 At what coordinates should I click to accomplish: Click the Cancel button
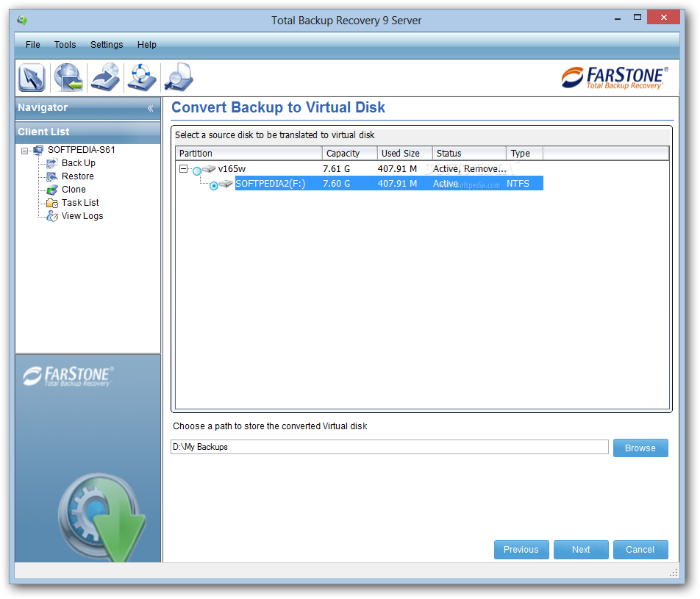640,550
